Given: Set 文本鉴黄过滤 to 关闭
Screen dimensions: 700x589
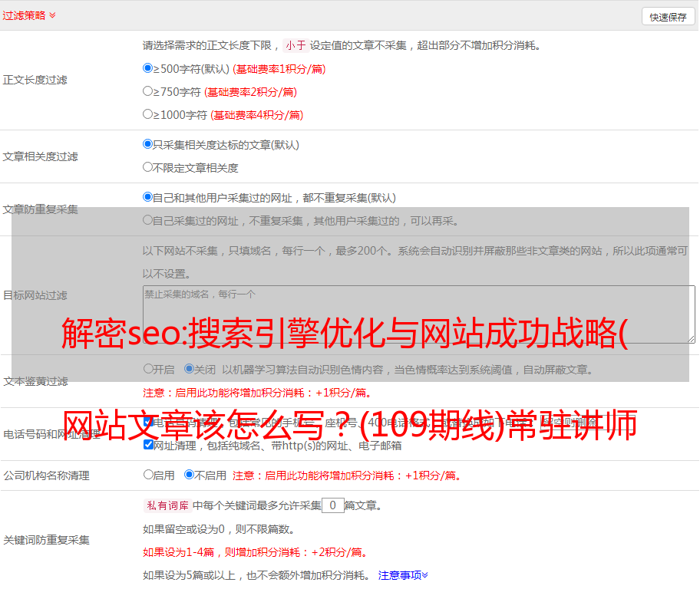Looking at the screenshot, I should [190, 369].
